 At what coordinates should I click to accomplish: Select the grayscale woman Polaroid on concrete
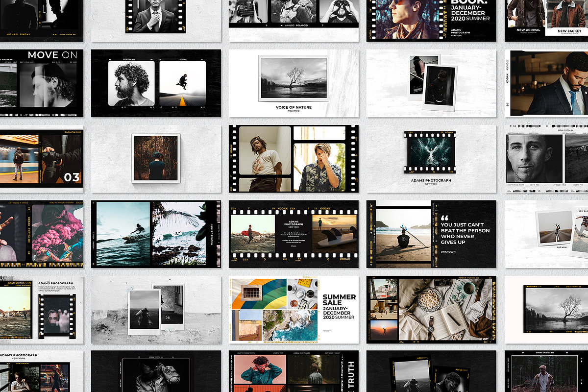pyautogui.click(x=144, y=312)
